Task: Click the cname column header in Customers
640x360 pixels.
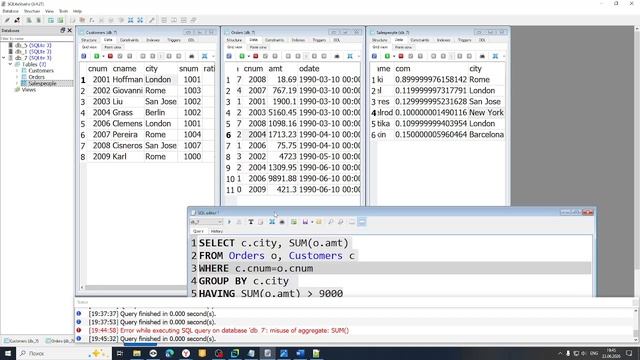Action: tap(124, 69)
